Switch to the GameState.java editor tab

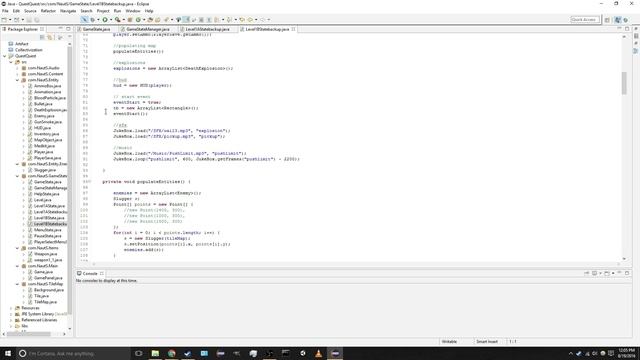pyautogui.click(x=96, y=29)
